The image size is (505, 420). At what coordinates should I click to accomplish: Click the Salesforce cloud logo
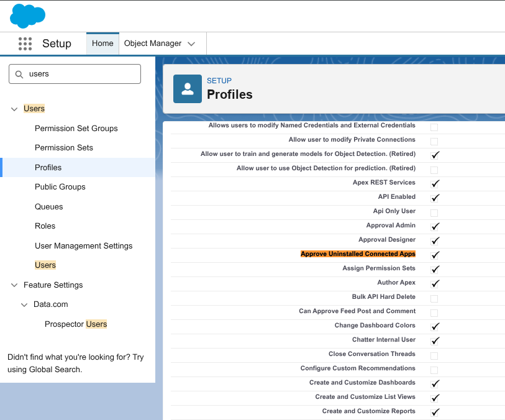(x=27, y=16)
